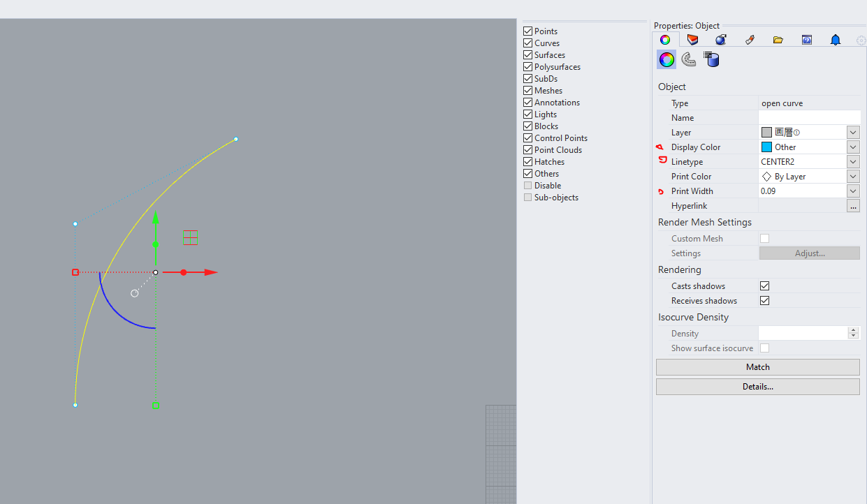Open the Linetype CENTER2 dropdown
Image resolution: width=867 pixels, height=504 pixels.
(x=853, y=161)
